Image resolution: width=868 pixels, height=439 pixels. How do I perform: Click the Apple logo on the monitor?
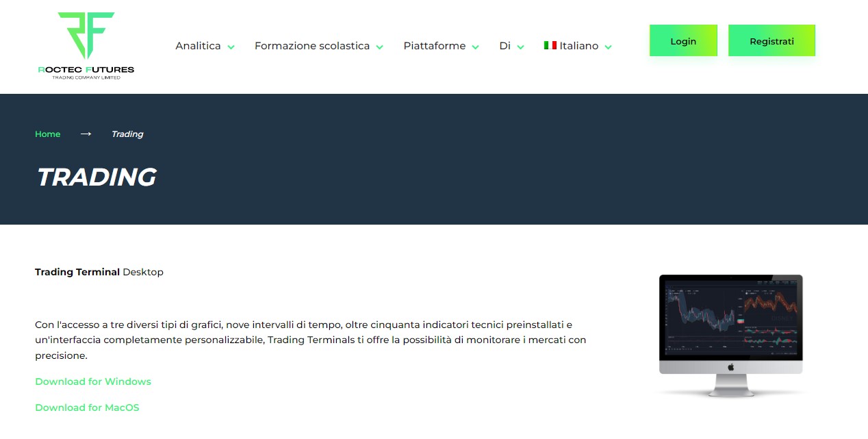coord(730,366)
